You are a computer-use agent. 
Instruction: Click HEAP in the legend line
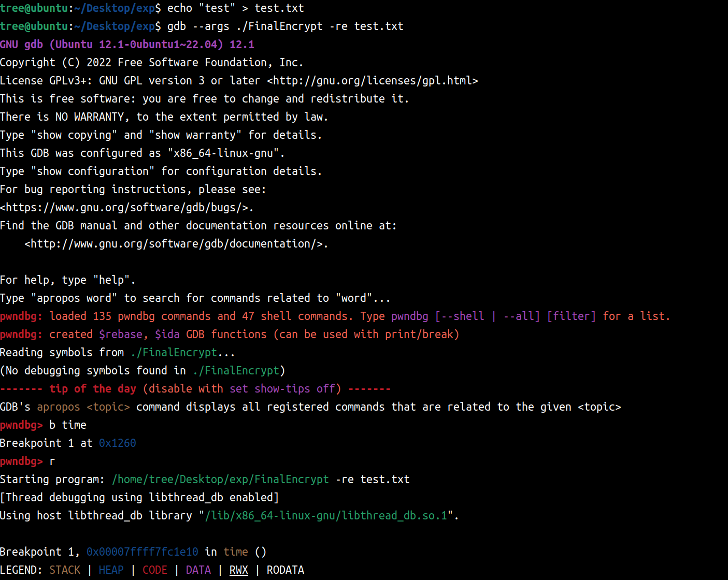[111, 570]
